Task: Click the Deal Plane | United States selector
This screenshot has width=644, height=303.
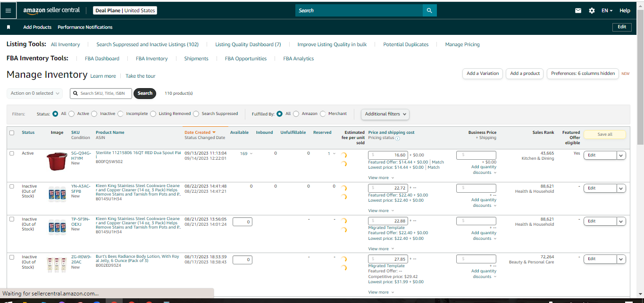Action: (125, 10)
